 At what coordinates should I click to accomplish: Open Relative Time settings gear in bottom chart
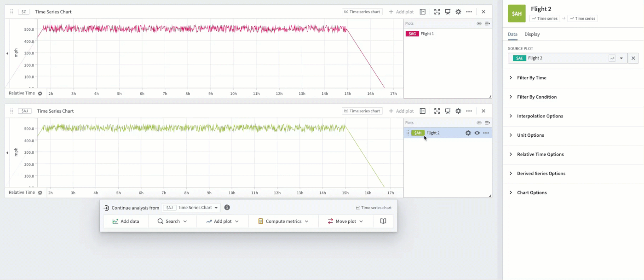click(40, 193)
